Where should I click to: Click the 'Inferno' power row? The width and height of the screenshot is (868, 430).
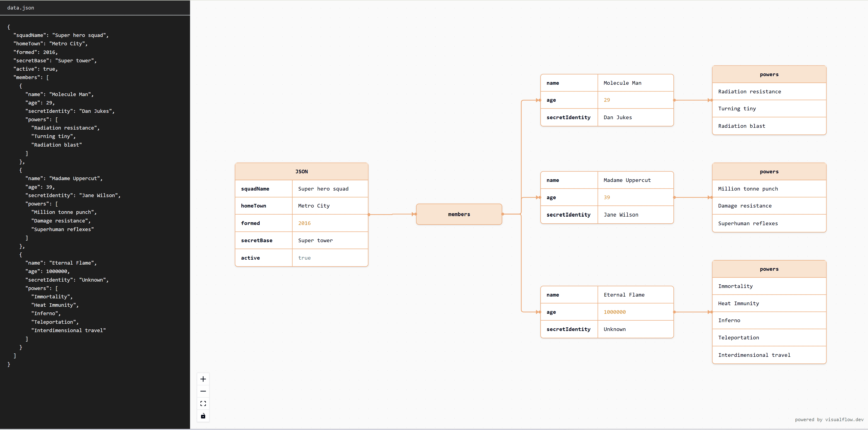(769, 321)
